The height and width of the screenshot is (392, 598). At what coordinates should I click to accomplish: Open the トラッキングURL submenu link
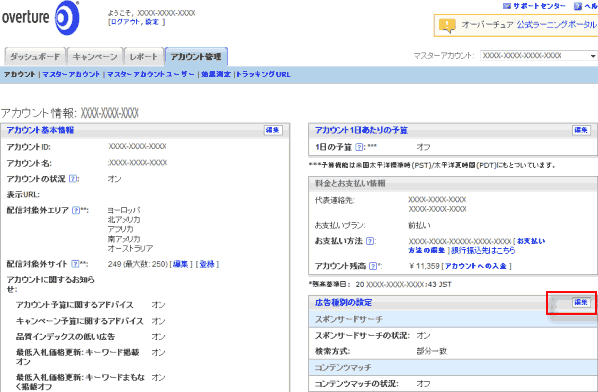point(263,74)
